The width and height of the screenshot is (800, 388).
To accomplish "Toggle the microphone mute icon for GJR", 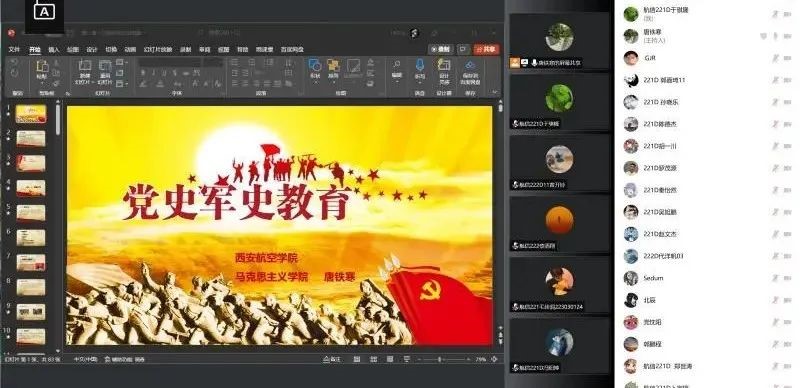I will [775, 58].
